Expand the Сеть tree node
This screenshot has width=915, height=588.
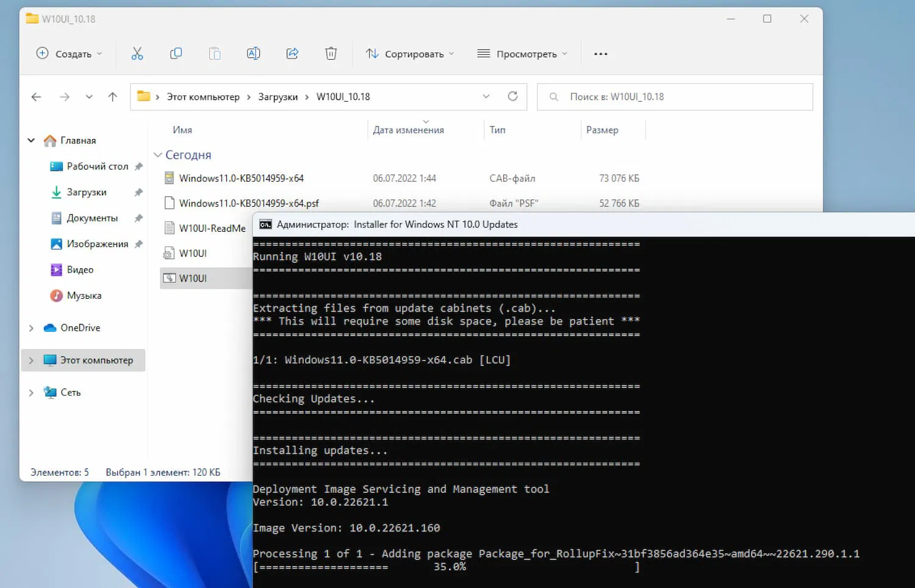[31, 393]
